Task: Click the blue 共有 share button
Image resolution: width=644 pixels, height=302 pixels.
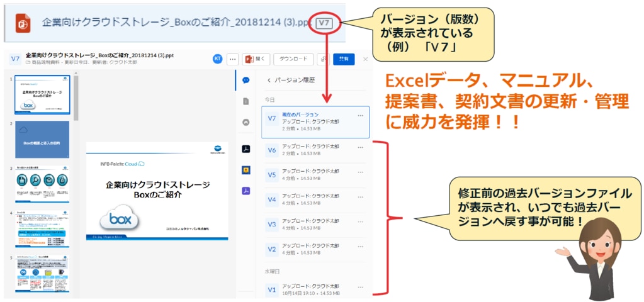Action: (344, 59)
